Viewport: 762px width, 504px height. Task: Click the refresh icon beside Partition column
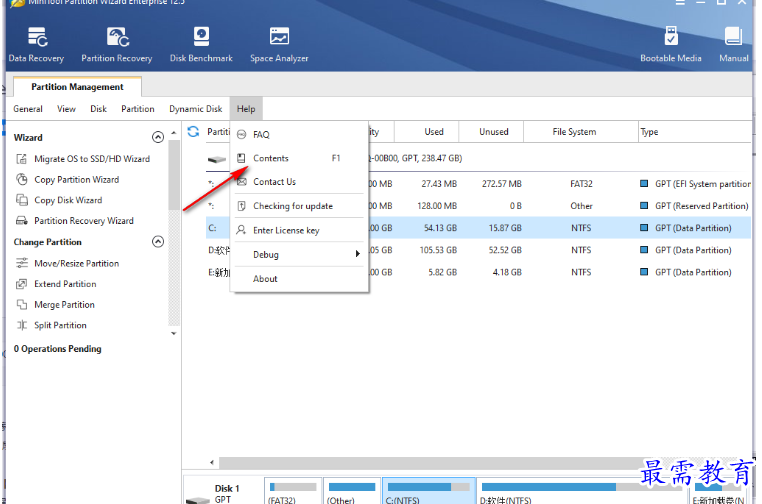193,131
